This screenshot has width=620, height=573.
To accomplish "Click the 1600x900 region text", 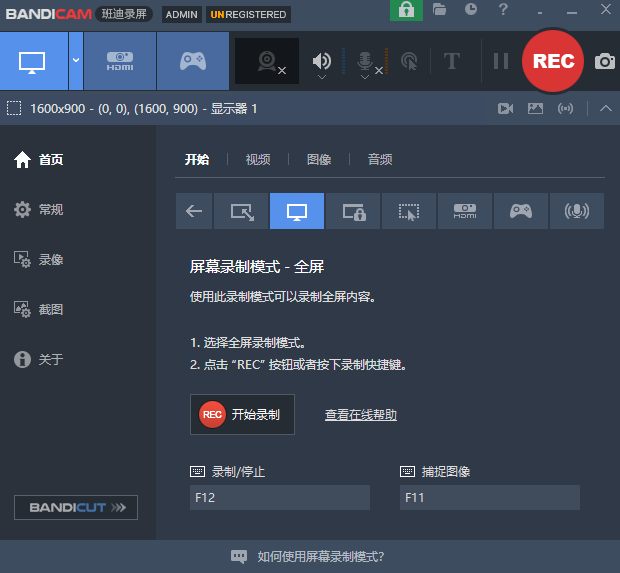I will (x=144, y=108).
